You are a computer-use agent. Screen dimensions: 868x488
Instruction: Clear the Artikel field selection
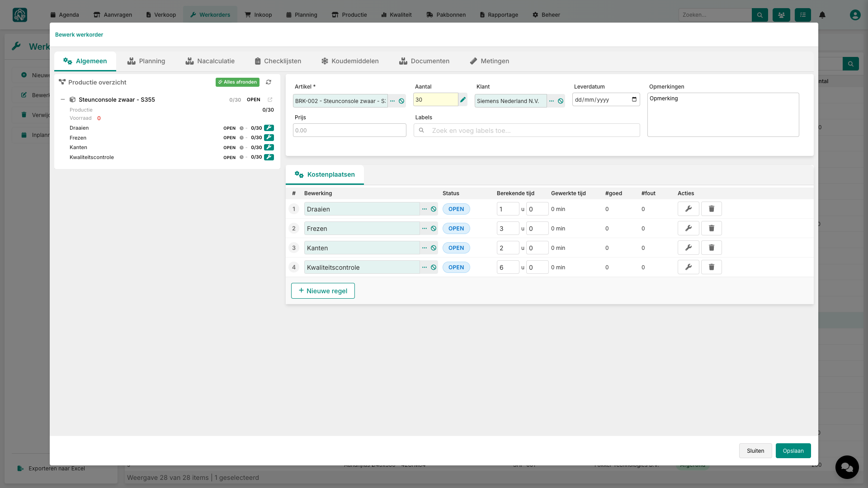click(401, 101)
